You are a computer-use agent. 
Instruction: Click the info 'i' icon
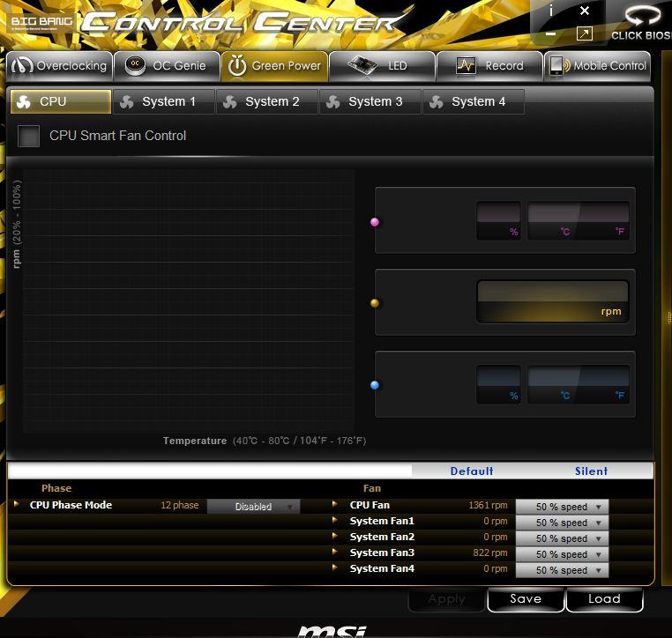[551, 11]
